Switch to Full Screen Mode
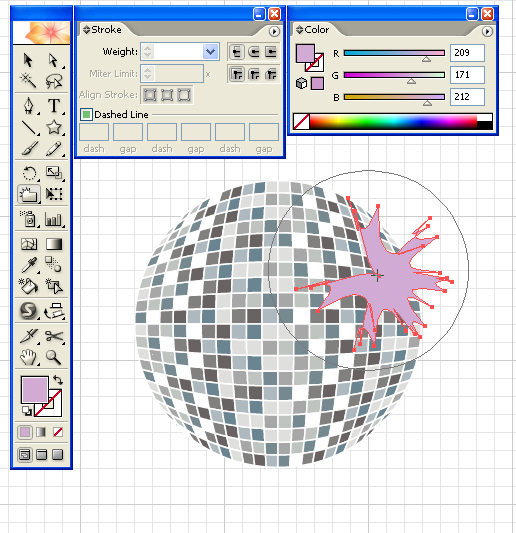 (x=58, y=455)
